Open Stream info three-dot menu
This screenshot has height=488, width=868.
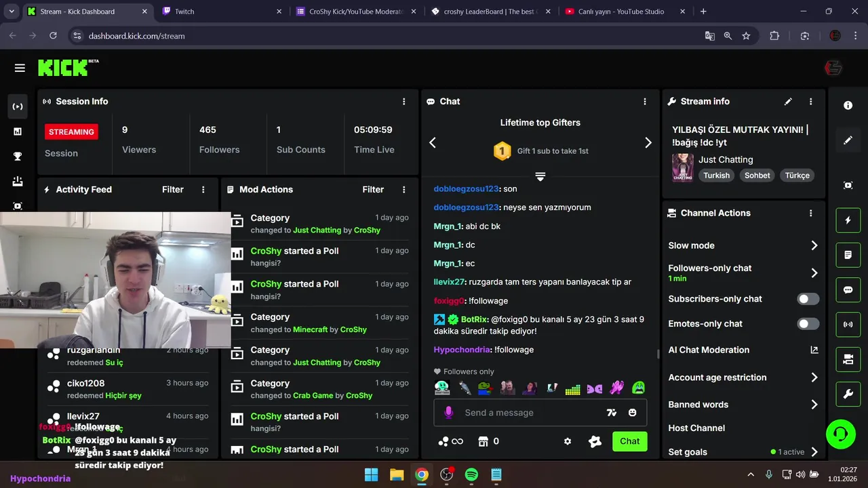(x=810, y=102)
